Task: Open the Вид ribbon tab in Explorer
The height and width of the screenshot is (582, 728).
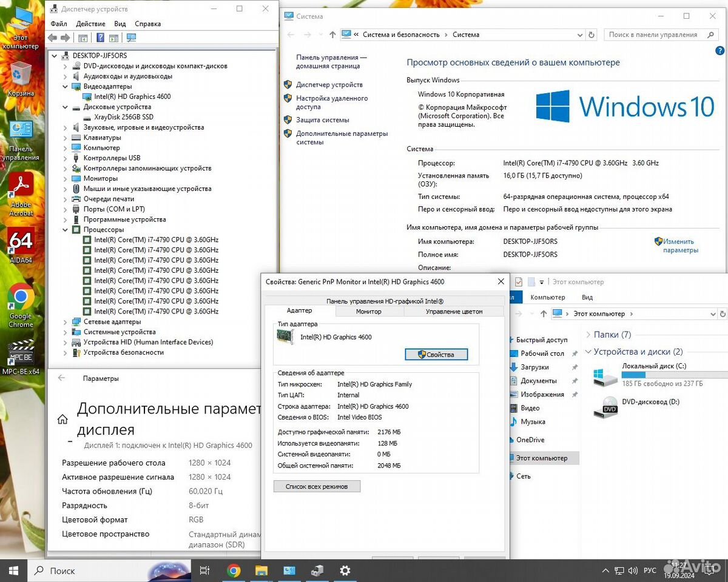Action: [587, 297]
